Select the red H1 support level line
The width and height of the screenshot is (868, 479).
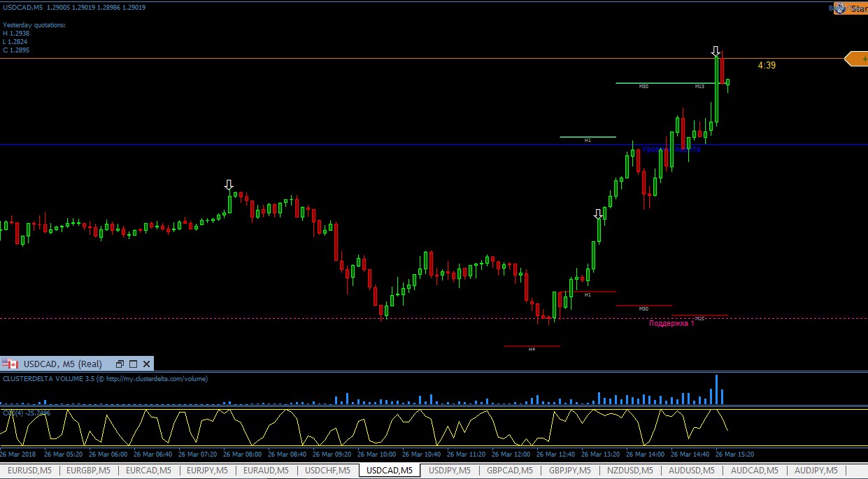pyautogui.click(x=588, y=292)
